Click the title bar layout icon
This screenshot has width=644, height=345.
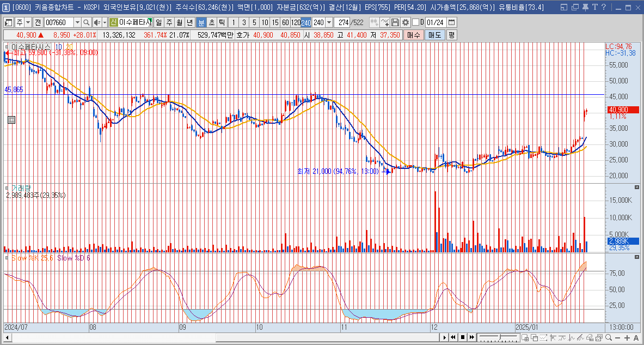[564, 7]
